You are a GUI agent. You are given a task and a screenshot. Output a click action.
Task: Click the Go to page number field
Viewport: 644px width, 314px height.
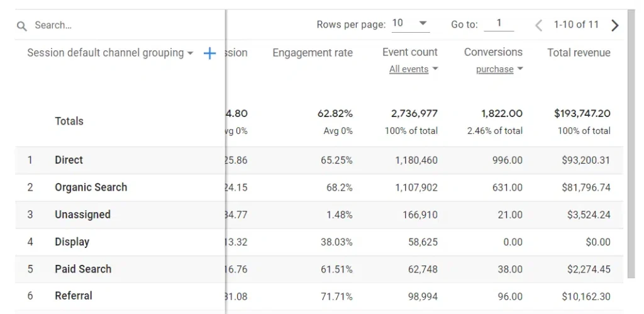click(499, 23)
